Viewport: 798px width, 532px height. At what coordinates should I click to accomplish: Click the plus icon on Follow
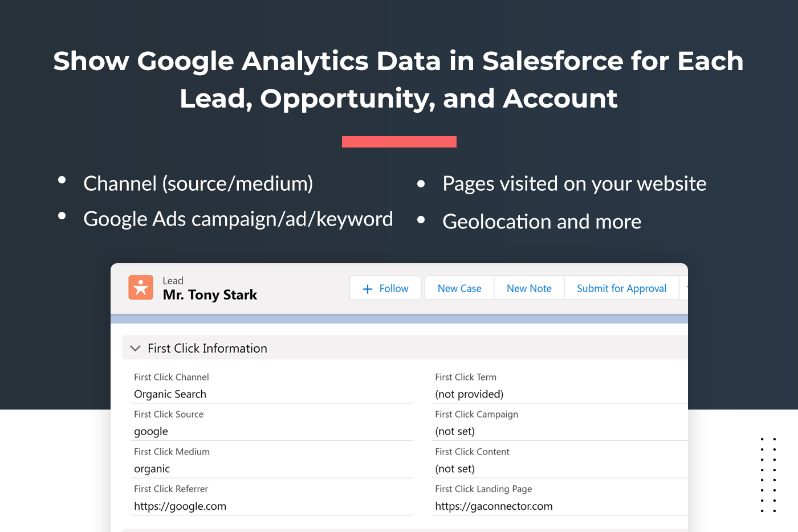(368, 289)
